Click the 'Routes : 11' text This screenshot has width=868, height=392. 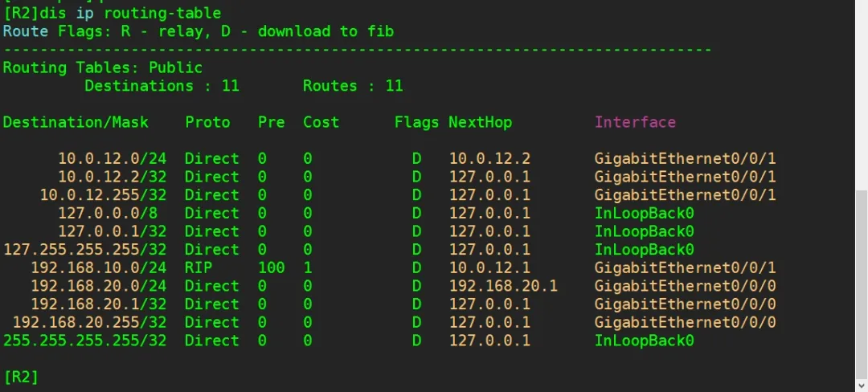click(x=353, y=86)
